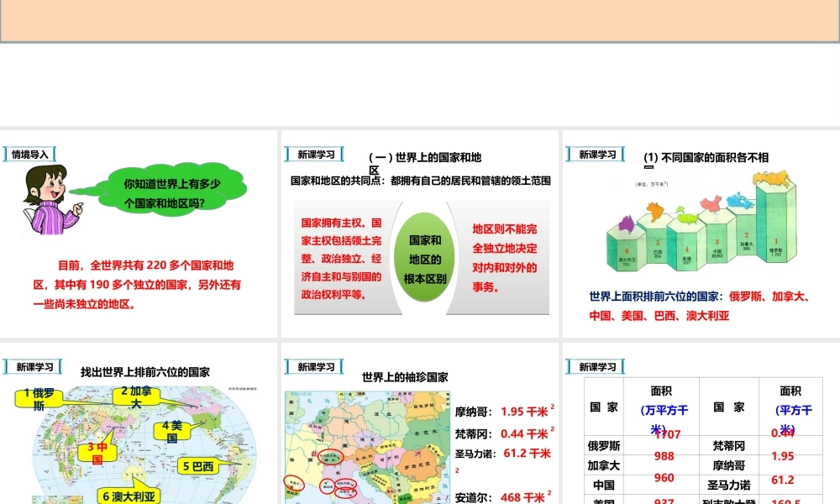The image size is (840, 504).
Task: Click the yellow callout 3 中国
Action: [97, 453]
